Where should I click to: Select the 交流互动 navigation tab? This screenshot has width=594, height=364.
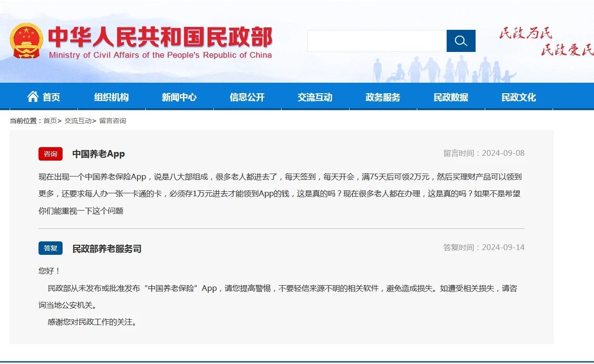(x=315, y=97)
